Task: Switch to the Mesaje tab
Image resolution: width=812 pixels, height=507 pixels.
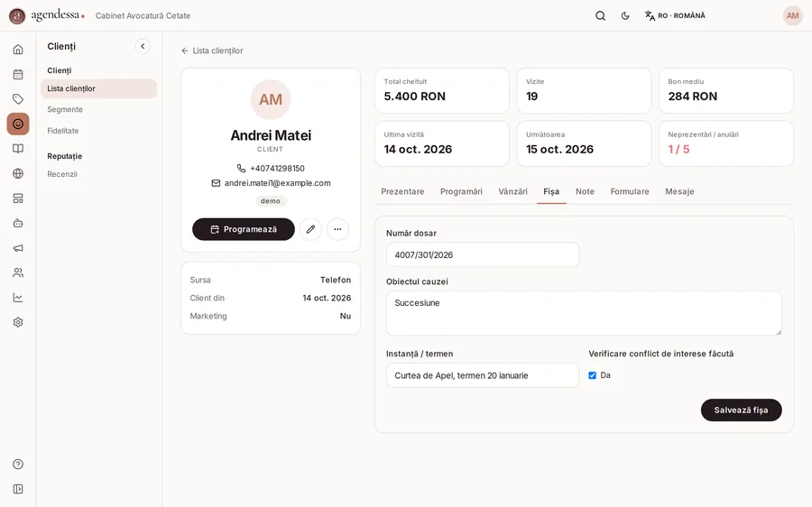Action: click(679, 191)
